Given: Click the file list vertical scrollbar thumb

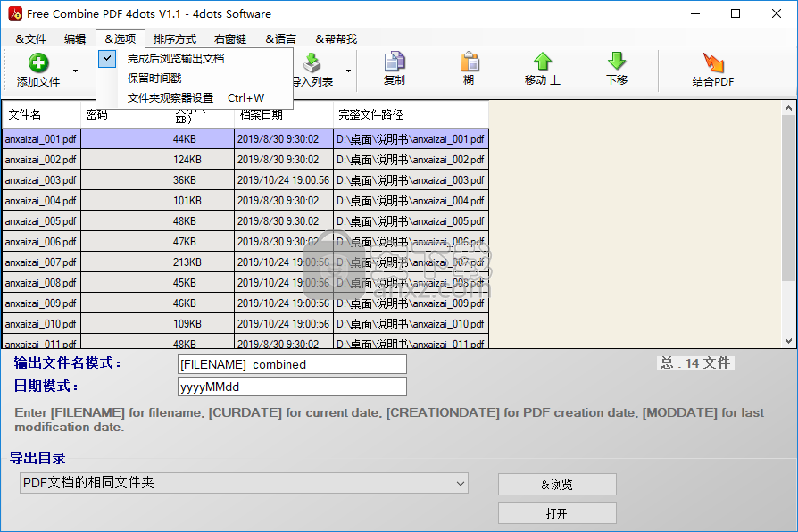Looking at the screenshot, I should coord(788,197).
